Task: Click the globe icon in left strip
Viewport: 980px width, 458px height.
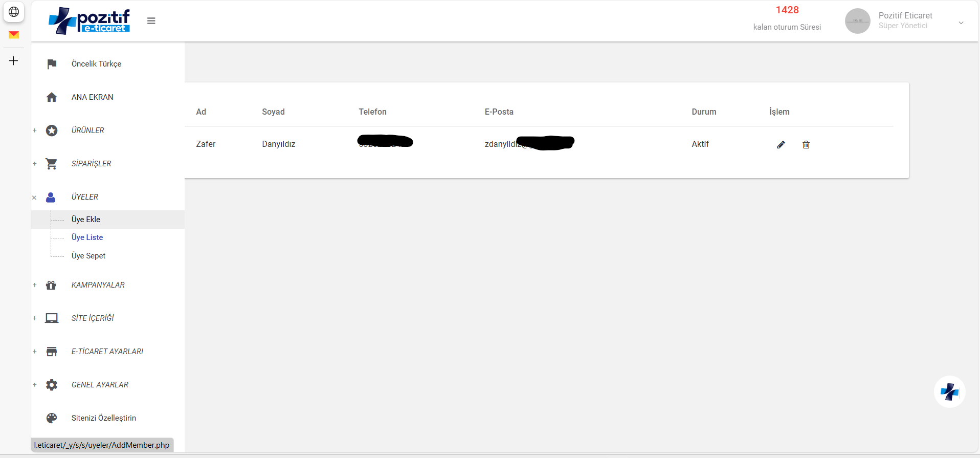Action: 14,12
